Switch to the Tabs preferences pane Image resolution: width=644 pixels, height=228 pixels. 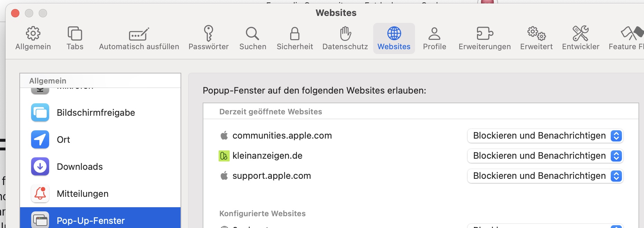[x=75, y=38]
